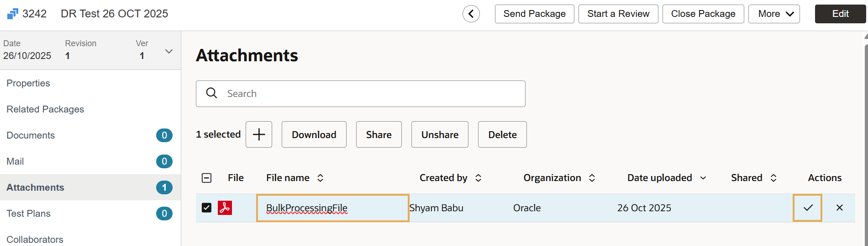Cancel edit with the X icon
This screenshot has width=868, height=246.
[839, 208]
